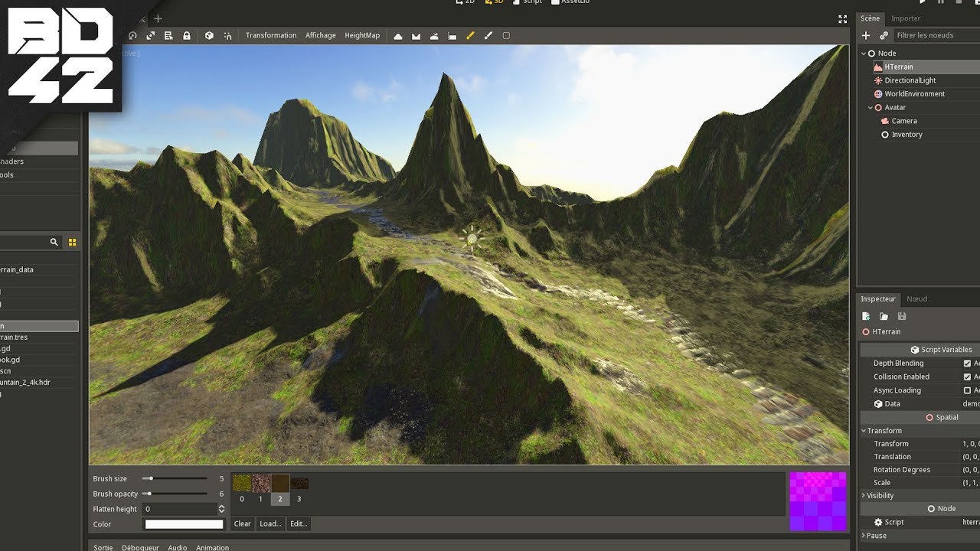Image resolution: width=980 pixels, height=551 pixels.
Task: Open the Audio bottom panel
Action: pos(177,547)
